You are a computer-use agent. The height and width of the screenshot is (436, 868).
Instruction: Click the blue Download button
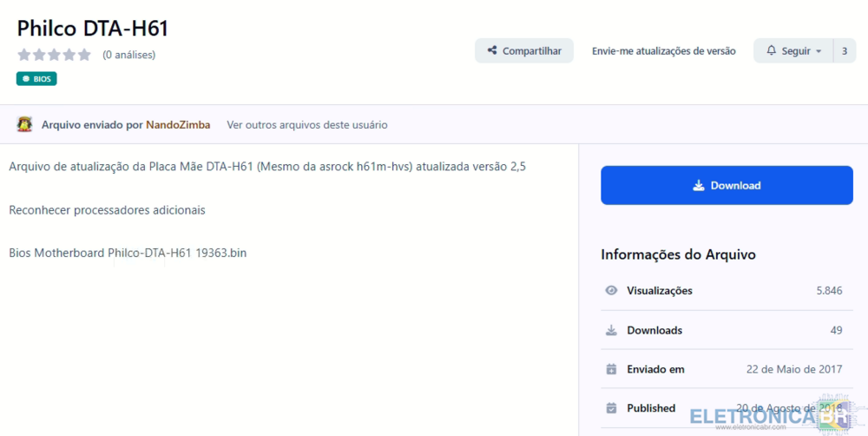727,185
